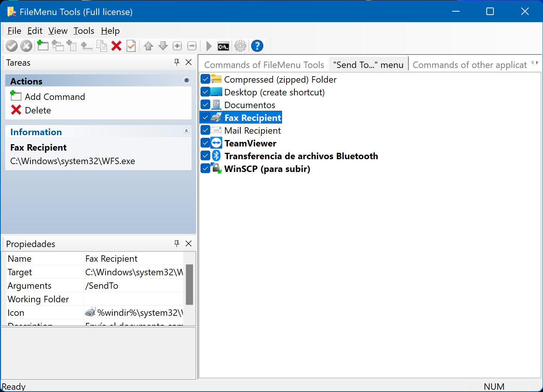
Task: Click the Target property value field
Action: coord(134,272)
